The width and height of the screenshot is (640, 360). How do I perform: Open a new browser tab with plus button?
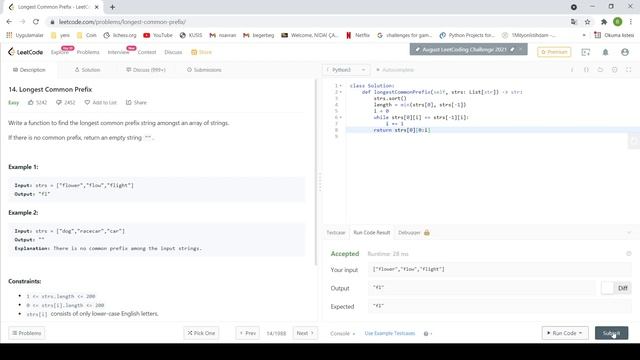click(x=112, y=7)
